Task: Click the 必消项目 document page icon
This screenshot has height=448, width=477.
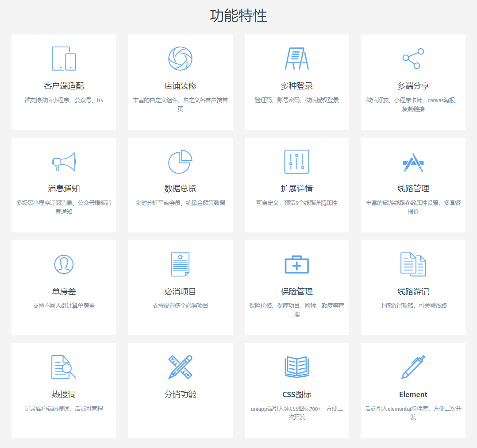Action: coord(180,264)
